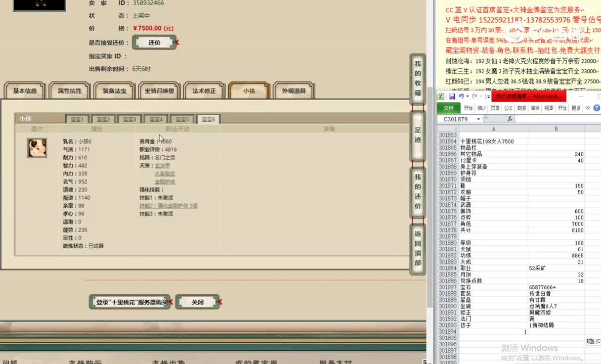Click the 关闭 close button at the bottom
Screen dimensions: 601x364
(197, 302)
